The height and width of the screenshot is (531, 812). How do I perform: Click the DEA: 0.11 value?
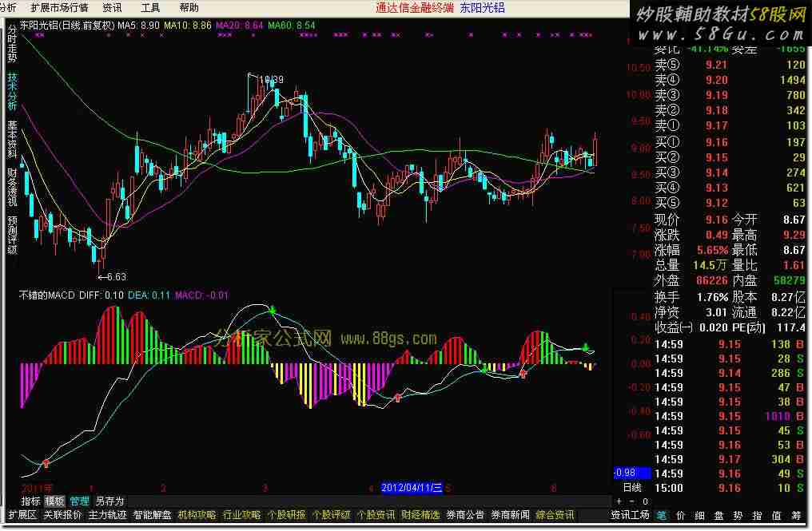(149, 295)
